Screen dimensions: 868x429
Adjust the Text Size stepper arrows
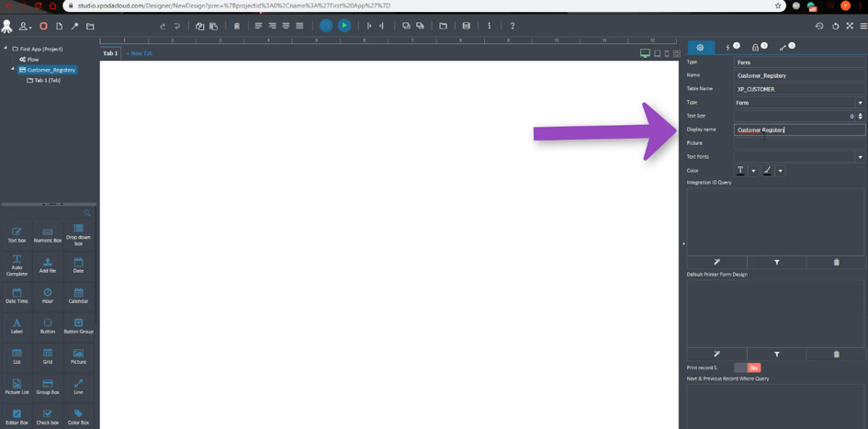coord(861,117)
